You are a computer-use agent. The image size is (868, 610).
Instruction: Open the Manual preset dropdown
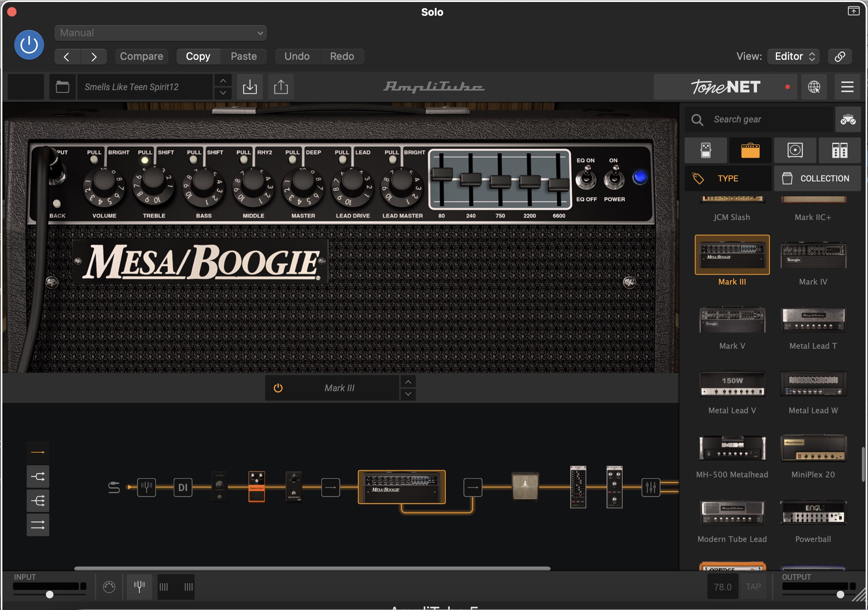(161, 33)
